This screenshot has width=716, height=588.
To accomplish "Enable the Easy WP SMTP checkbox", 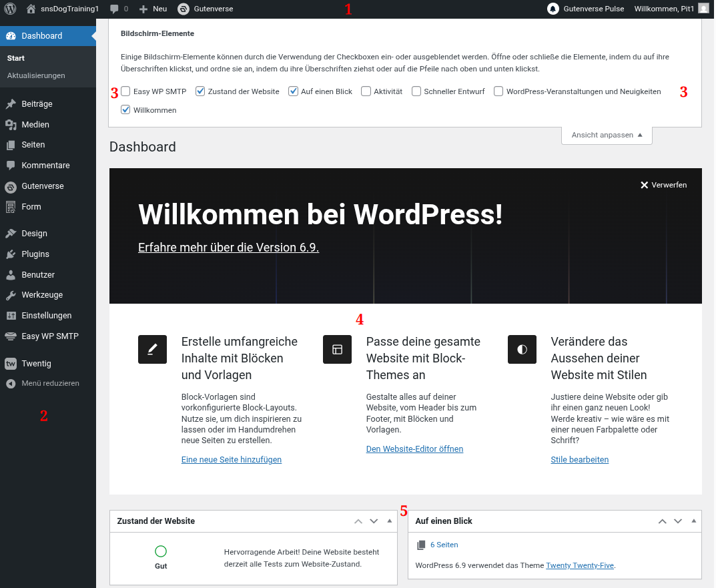I will (x=125, y=91).
